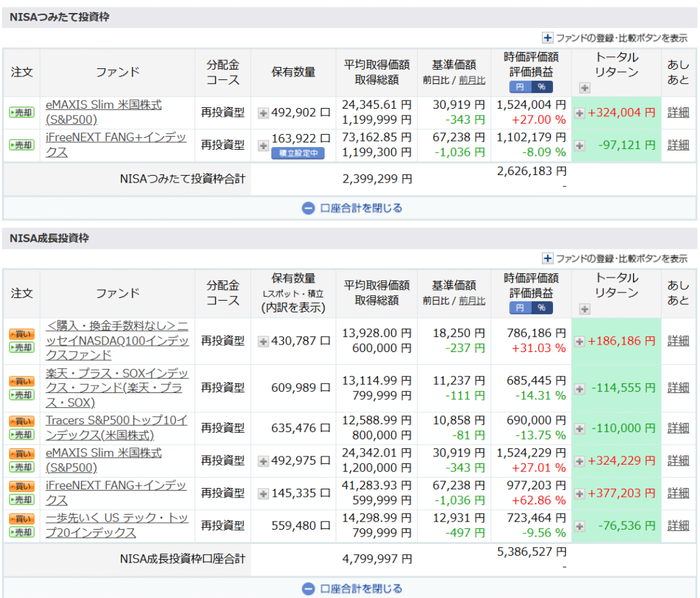
Task: Click 買い button for iFreeNEXT FANG+ in 成長投資枠
Action: coord(21,486)
